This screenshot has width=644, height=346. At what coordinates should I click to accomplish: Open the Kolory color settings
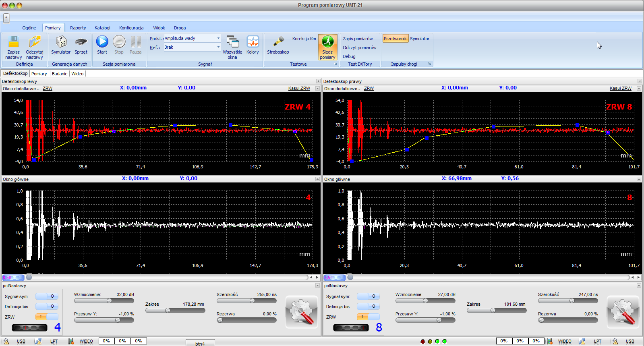(253, 42)
